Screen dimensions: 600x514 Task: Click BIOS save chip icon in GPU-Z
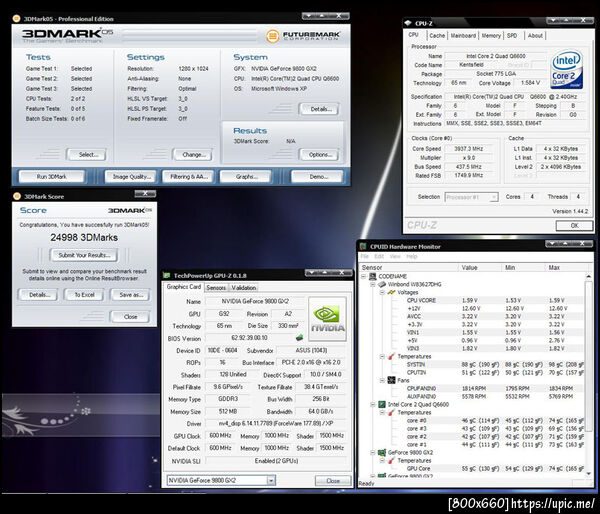pos(300,338)
